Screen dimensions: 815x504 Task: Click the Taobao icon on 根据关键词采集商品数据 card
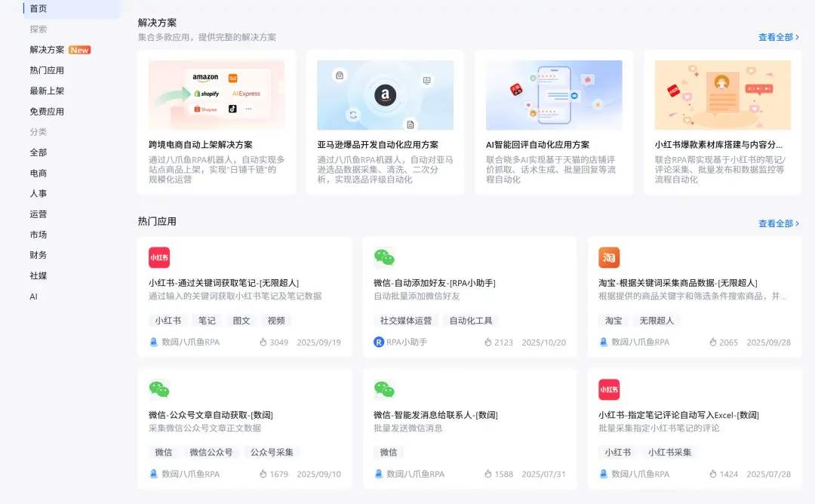coord(609,257)
